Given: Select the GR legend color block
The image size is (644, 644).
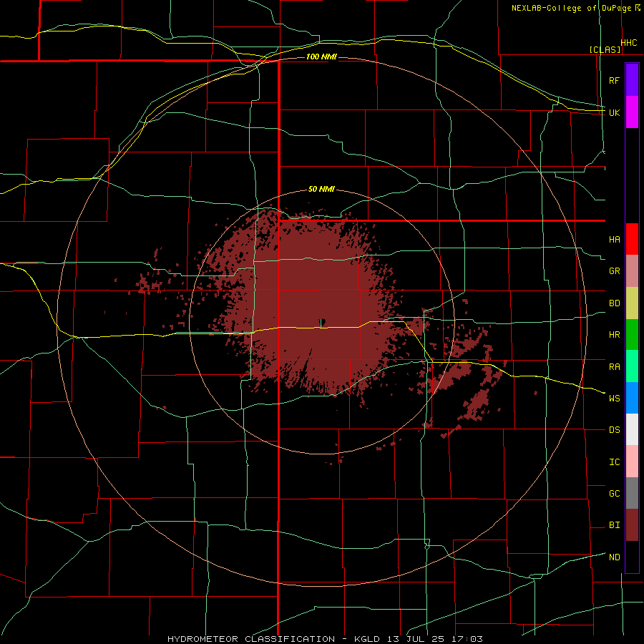Looking at the screenshot, I should pyautogui.click(x=632, y=270).
